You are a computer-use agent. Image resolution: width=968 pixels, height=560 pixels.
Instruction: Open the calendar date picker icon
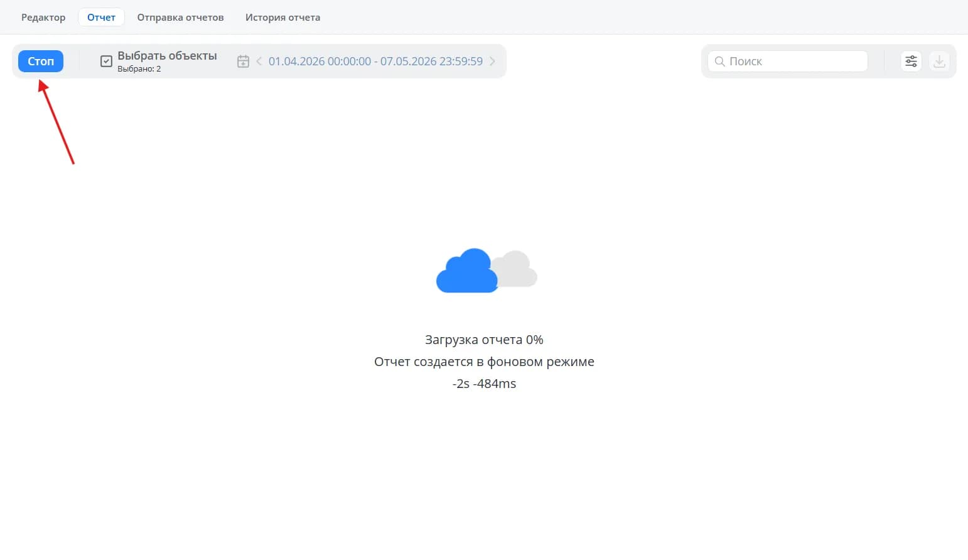point(243,61)
